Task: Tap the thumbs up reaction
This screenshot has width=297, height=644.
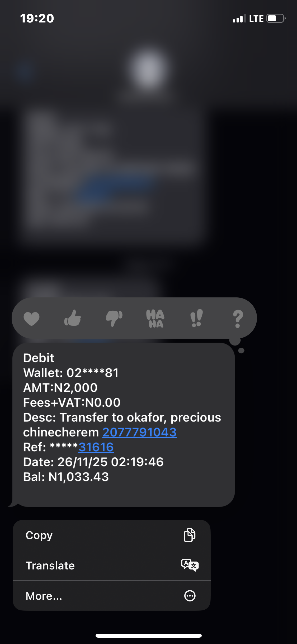Action: (x=73, y=318)
